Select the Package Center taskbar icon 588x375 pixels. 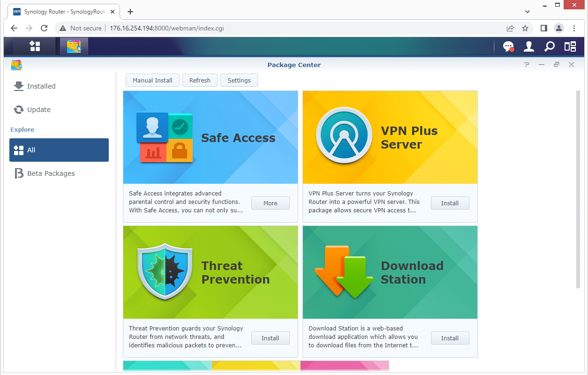(74, 46)
